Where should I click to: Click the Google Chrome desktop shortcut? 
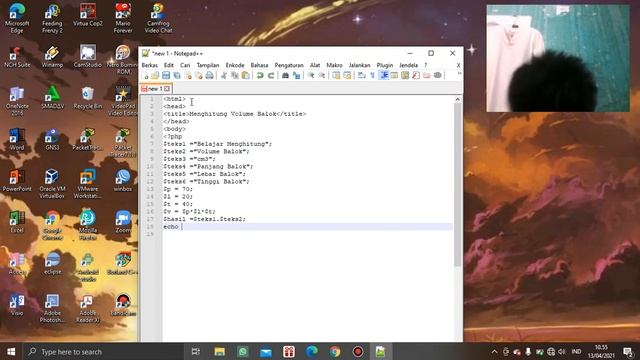(52, 225)
